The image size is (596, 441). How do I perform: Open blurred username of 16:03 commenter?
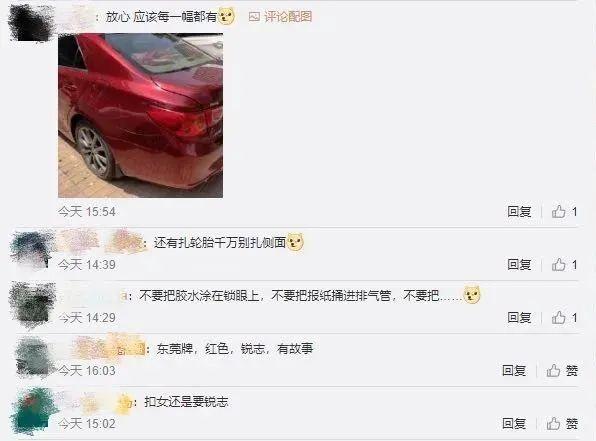coord(108,348)
